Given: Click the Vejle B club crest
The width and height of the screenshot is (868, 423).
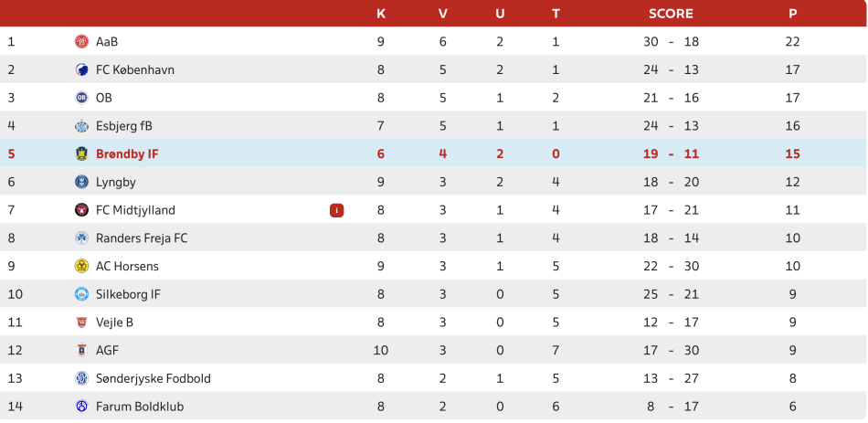Looking at the screenshot, I should [81, 323].
